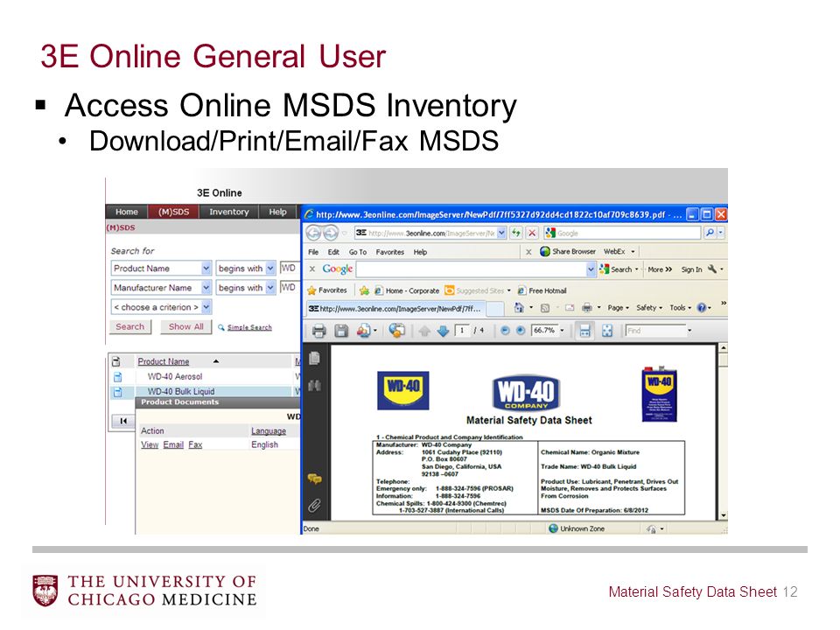Click the Language column header
This screenshot has width=840, height=630.
click(269, 431)
